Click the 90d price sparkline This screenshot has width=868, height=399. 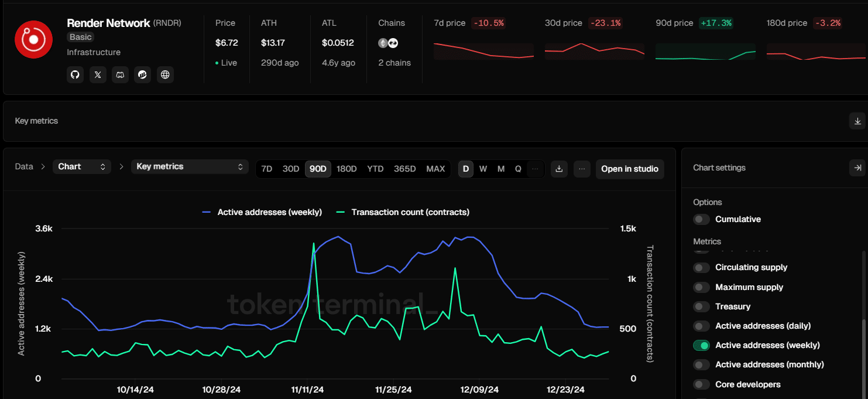[x=705, y=52]
